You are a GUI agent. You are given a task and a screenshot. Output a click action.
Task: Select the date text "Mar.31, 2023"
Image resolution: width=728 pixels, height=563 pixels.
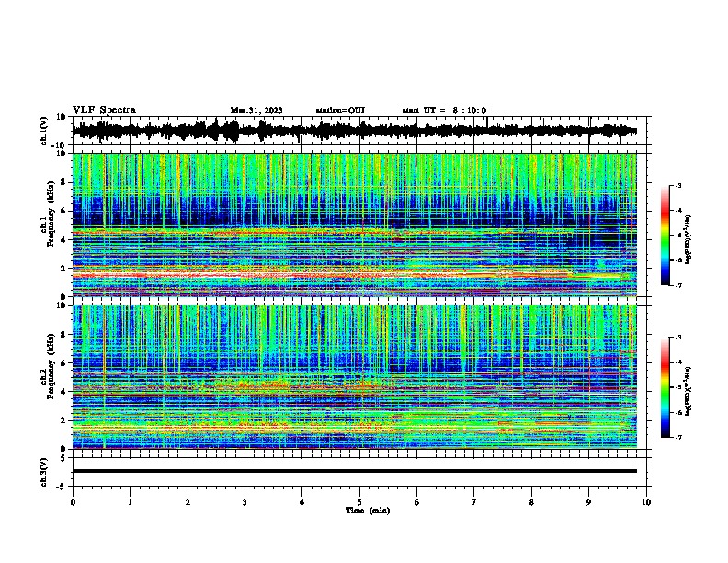click(x=256, y=110)
